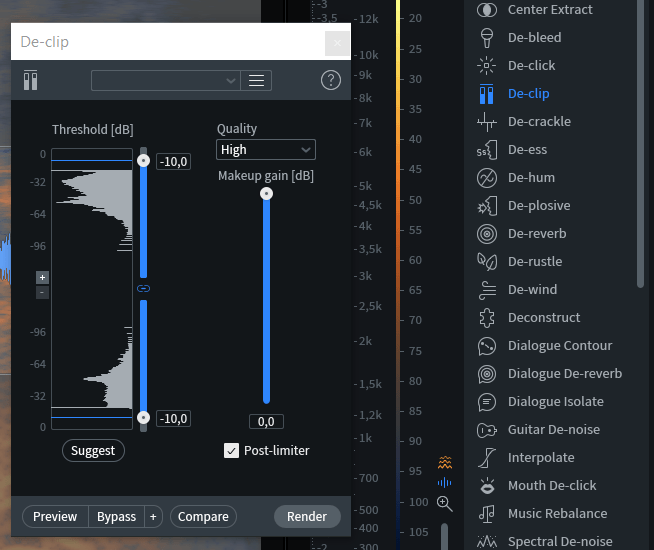Open the De-reverb module icon

(x=487, y=234)
